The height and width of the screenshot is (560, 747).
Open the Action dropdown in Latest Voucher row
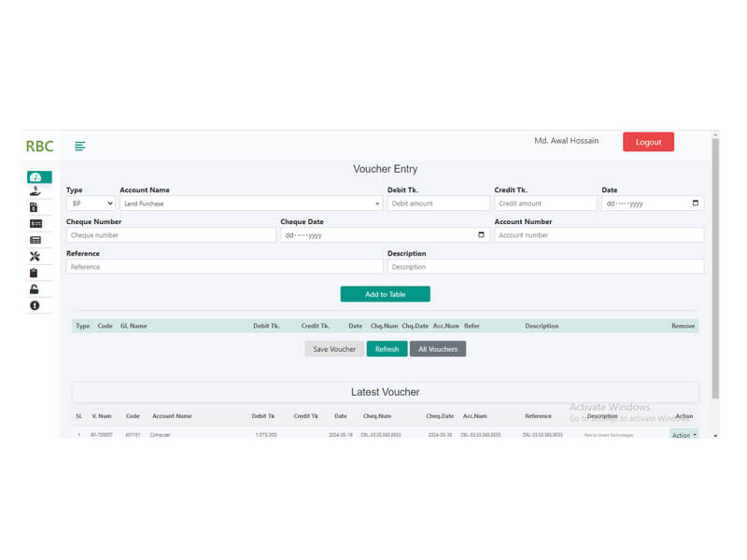[684, 435]
